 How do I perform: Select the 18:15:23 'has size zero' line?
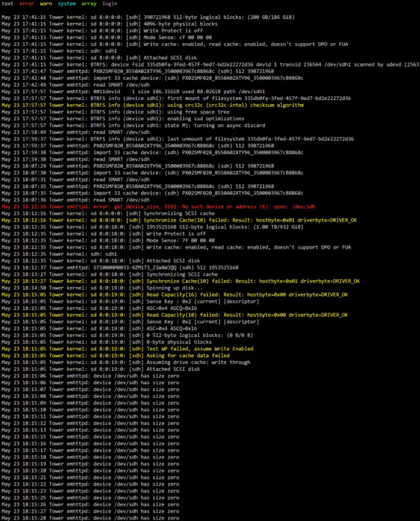click(90, 491)
